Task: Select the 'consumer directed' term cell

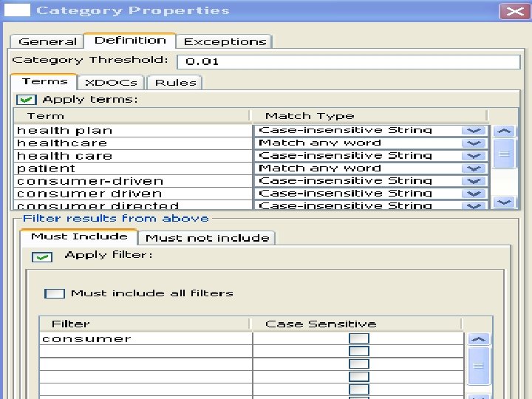Action: (133, 205)
